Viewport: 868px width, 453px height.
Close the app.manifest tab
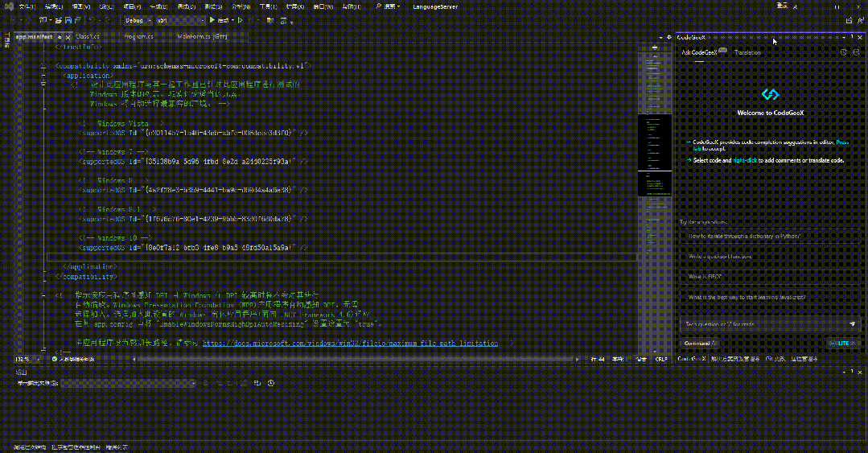(x=68, y=37)
